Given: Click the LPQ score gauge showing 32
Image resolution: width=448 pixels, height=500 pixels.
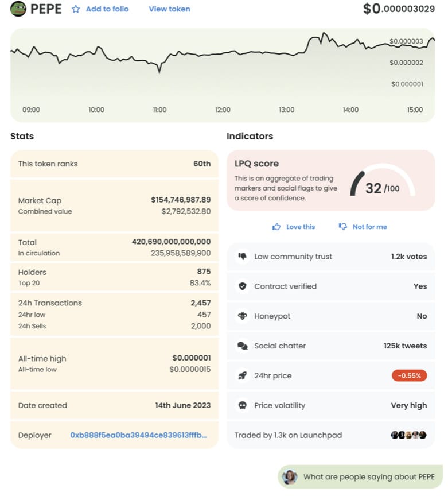Looking at the screenshot, I should [x=383, y=181].
